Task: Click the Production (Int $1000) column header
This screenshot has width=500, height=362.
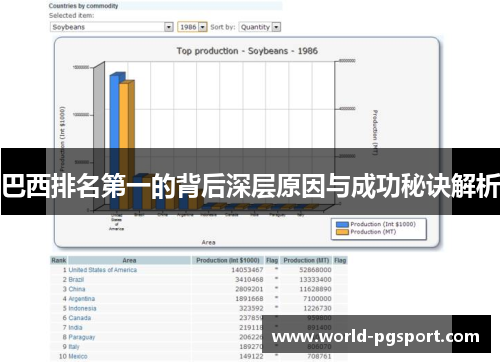Action: (x=228, y=260)
